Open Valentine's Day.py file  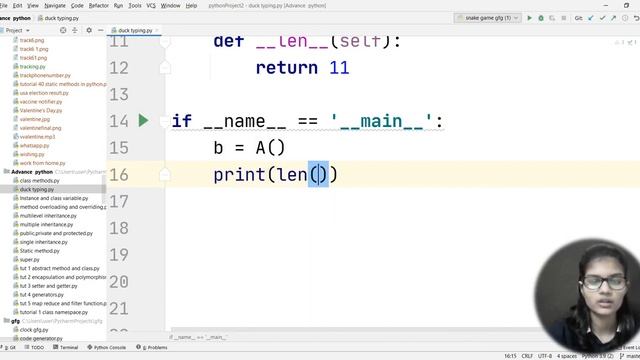tap(41, 110)
